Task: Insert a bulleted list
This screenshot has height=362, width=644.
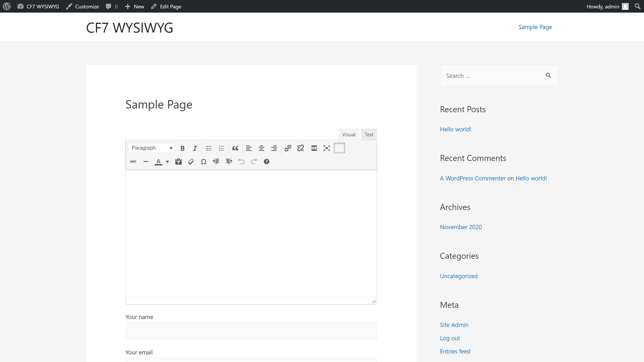Action: pyautogui.click(x=209, y=148)
